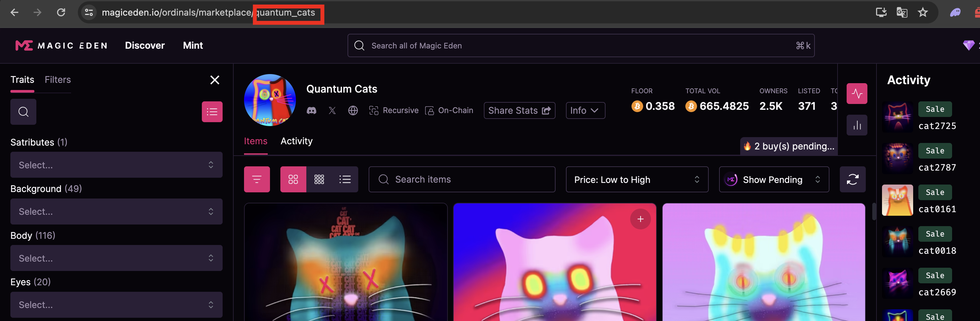Expand the Background trait select dropdown

click(x=116, y=211)
